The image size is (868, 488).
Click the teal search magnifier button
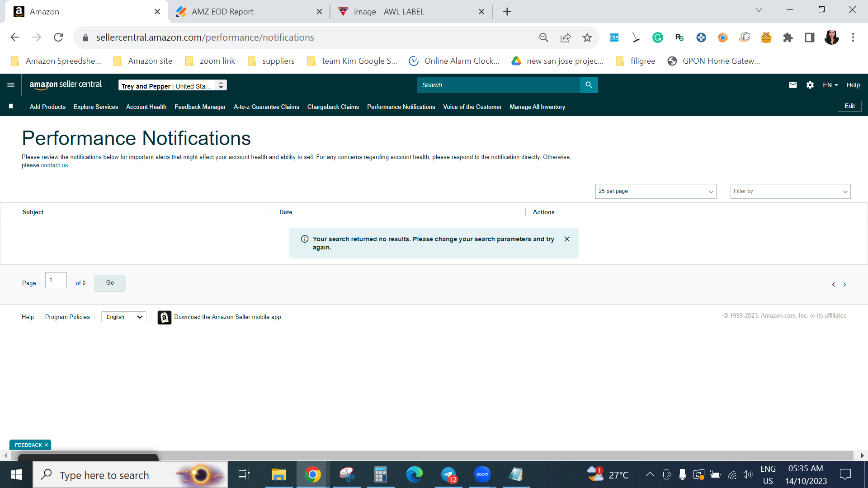589,85
